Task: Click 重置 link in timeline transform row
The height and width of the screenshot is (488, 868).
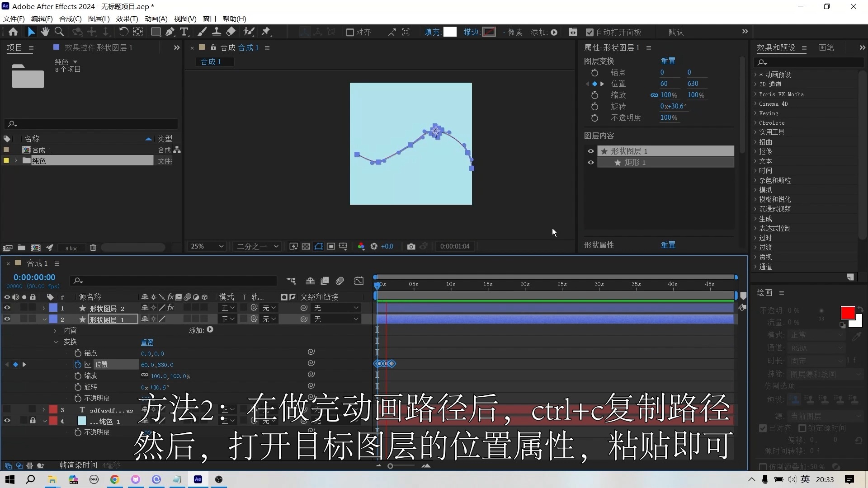Action: (x=147, y=343)
